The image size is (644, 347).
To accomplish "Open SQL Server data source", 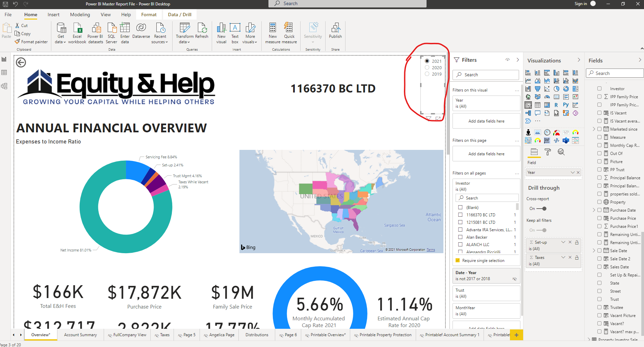I will pos(111,33).
